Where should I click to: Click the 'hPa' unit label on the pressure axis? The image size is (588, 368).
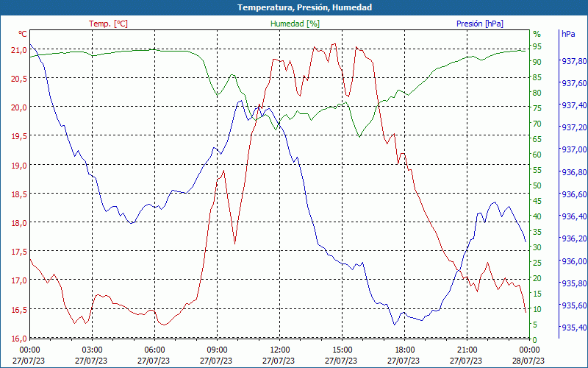(x=568, y=34)
